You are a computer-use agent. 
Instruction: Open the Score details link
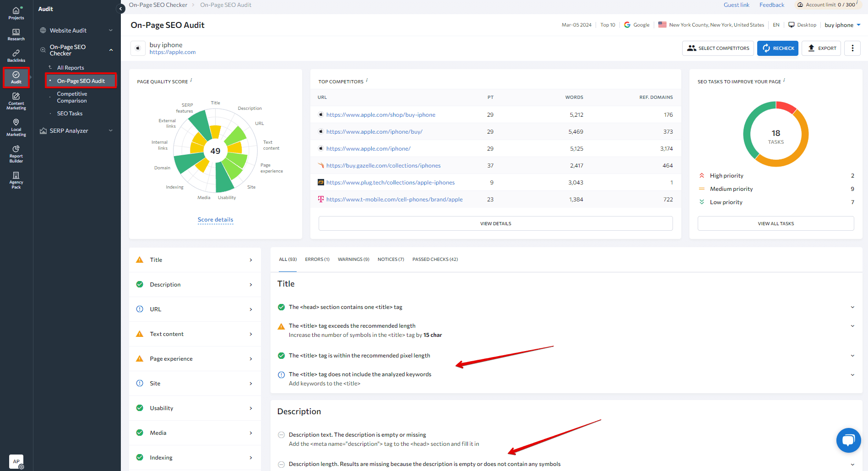point(215,220)
